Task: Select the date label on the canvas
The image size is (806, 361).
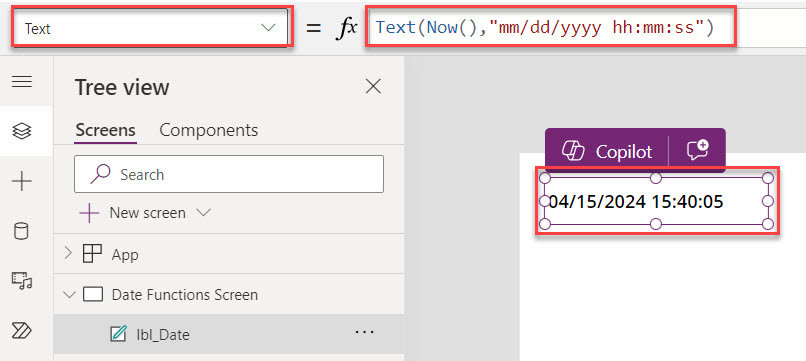Action: point(656,201)
